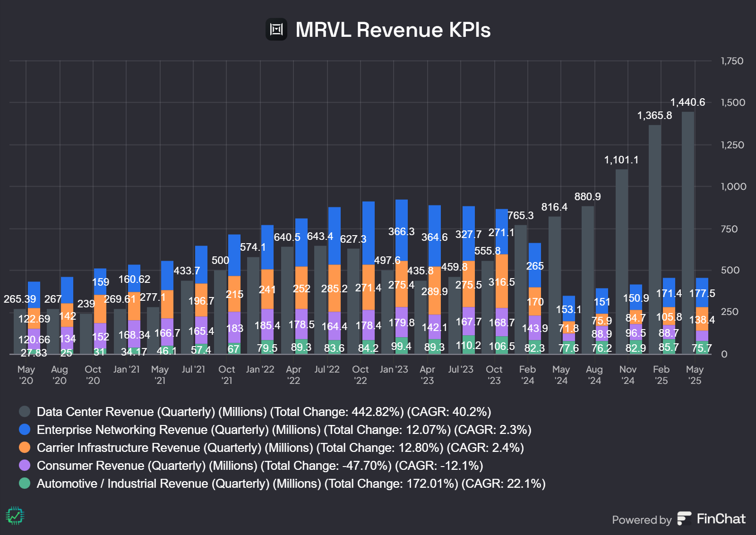This screenshot has width=756, height=535.
Task: Click the green chip chart icon bottom-left
Action: (15, 516)
